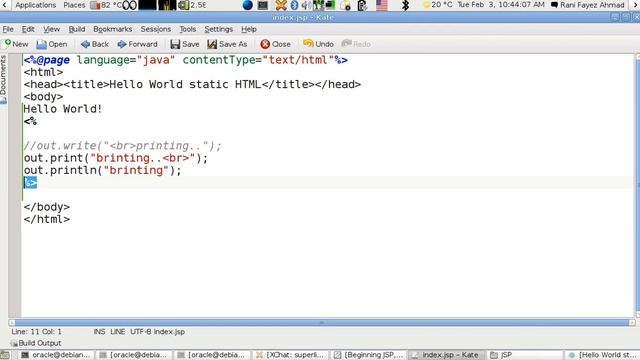
Task: Click the highlighted %> on line 11
Action: 30,183
